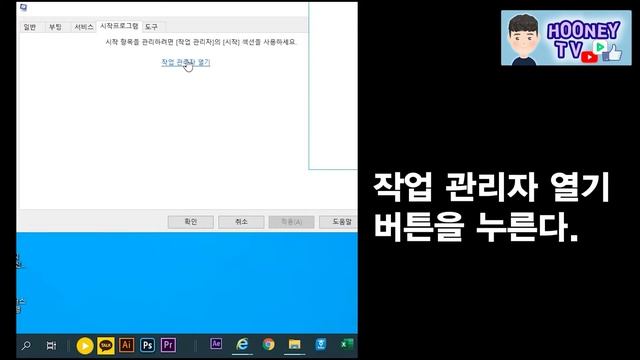Click the system configuration window title icon
Image resolution: width=640 pixels, height=360 pixels.
coord(23,7)
